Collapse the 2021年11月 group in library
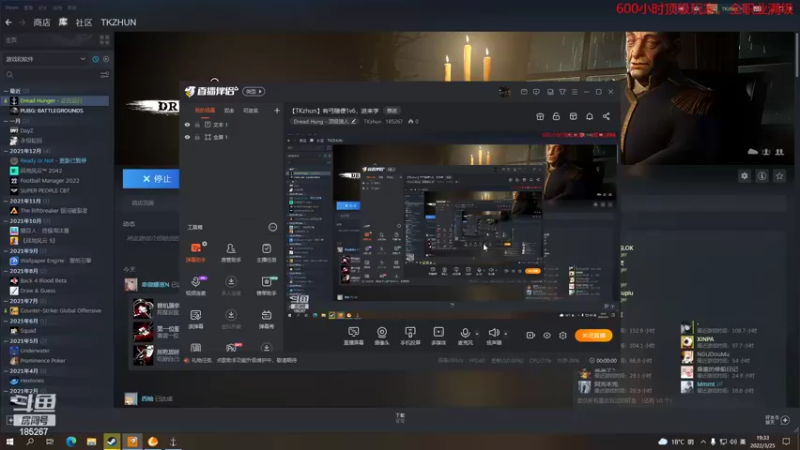The width and height of the screenshot is (800, 450). click(x=6, y=201)
